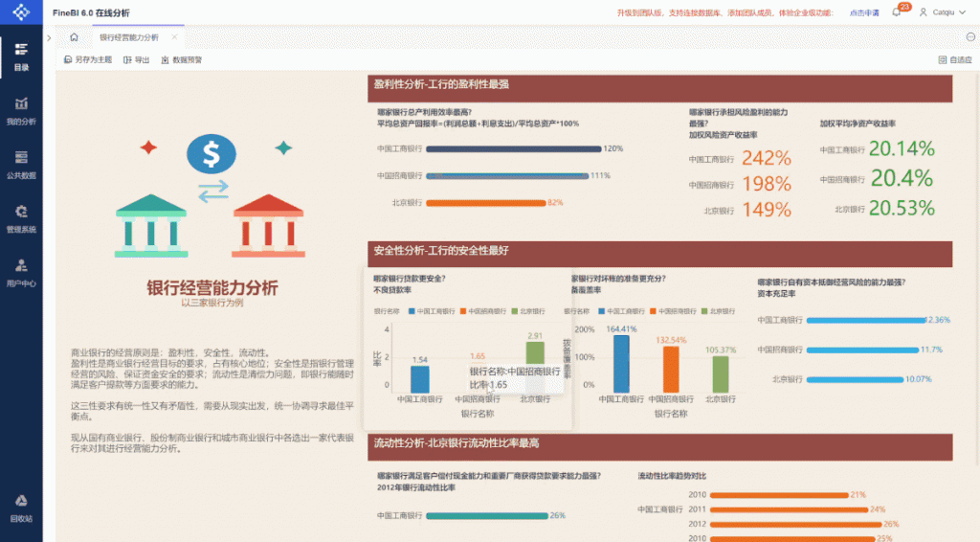
Task: Close the 银行经营能力分析 tab
Action: coord(174,37)
